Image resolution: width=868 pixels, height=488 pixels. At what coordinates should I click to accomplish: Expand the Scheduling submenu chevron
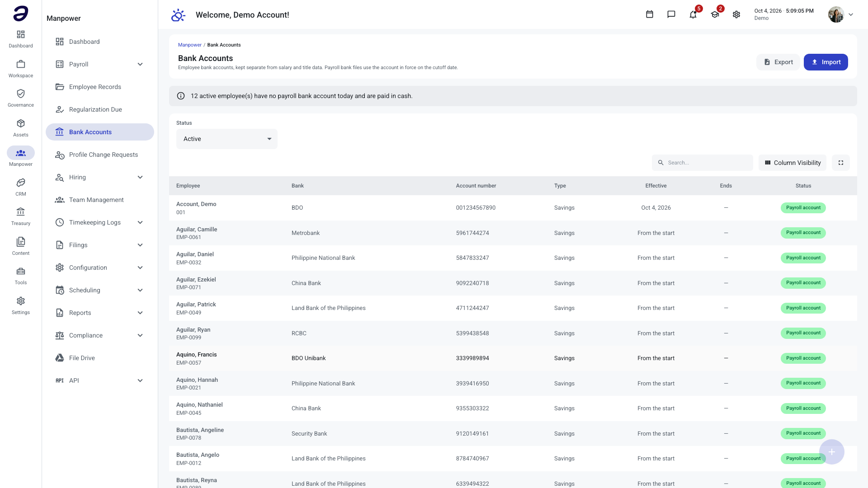pyautogui.click(x=140, y=290)
